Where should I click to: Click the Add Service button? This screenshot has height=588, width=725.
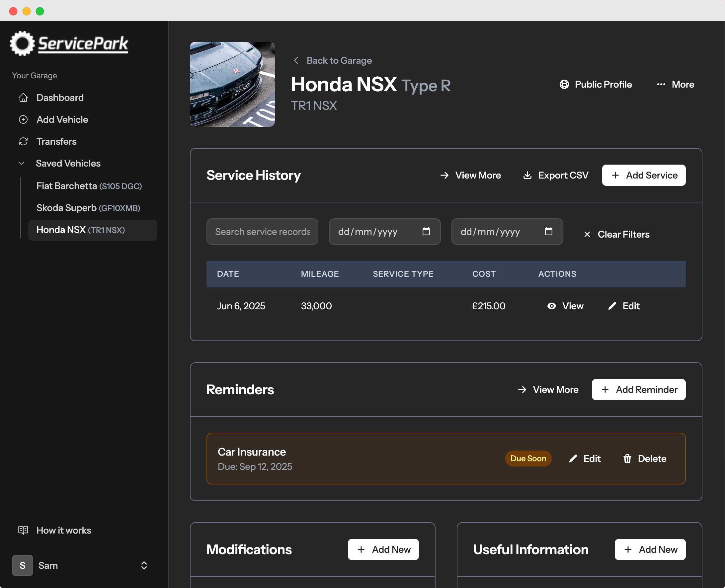point(644,175)
